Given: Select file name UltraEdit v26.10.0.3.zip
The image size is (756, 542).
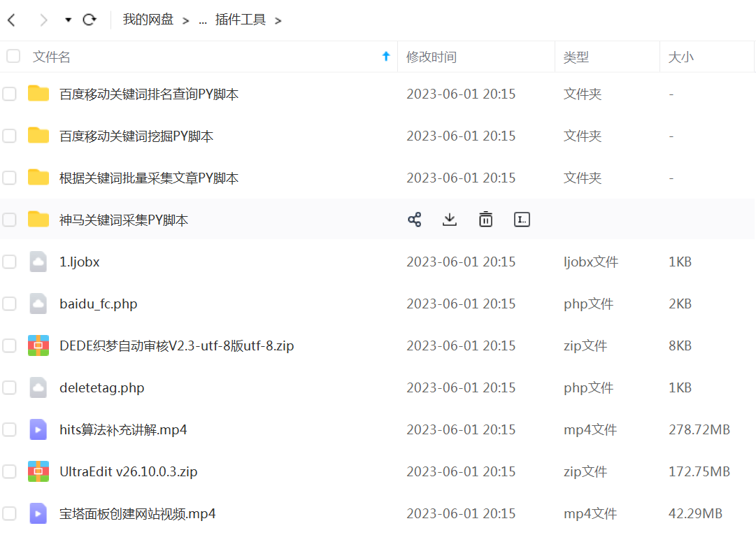Looking at the screenshot, I should (x=128, y=471).
